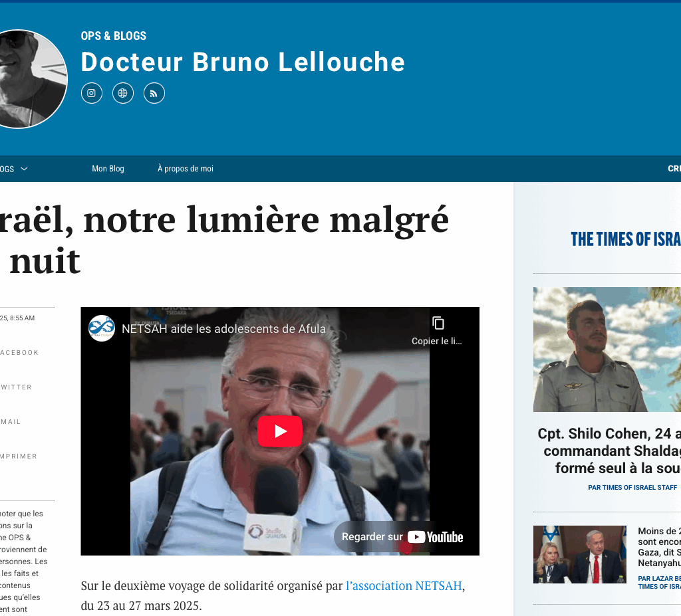
Task: Share the article on Facebook
Action: [19, 352]
